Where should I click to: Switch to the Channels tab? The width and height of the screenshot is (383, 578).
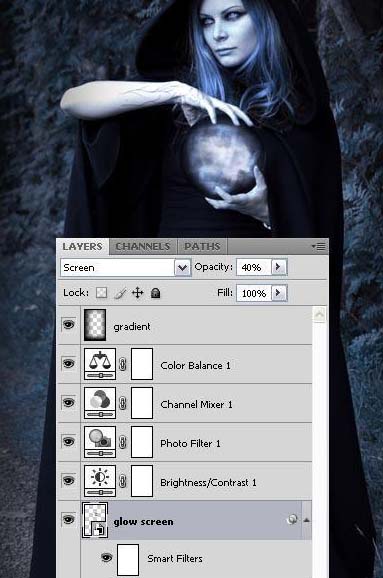point(143,247)
